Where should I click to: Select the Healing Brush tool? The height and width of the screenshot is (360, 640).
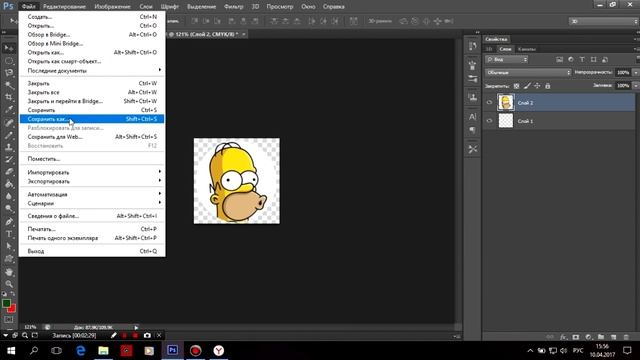(9, 122)
